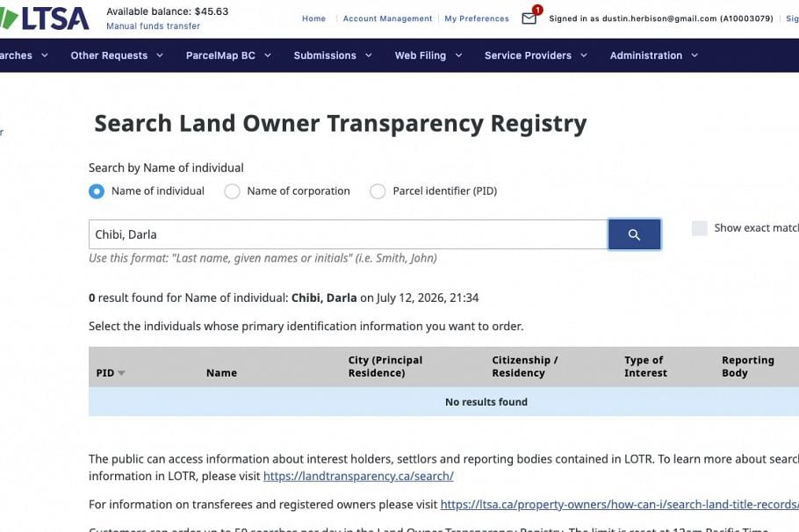The width and height of the screenshot is (799, 532).
Task: Open the landtransparency.ca/search link
Action: 358,476
